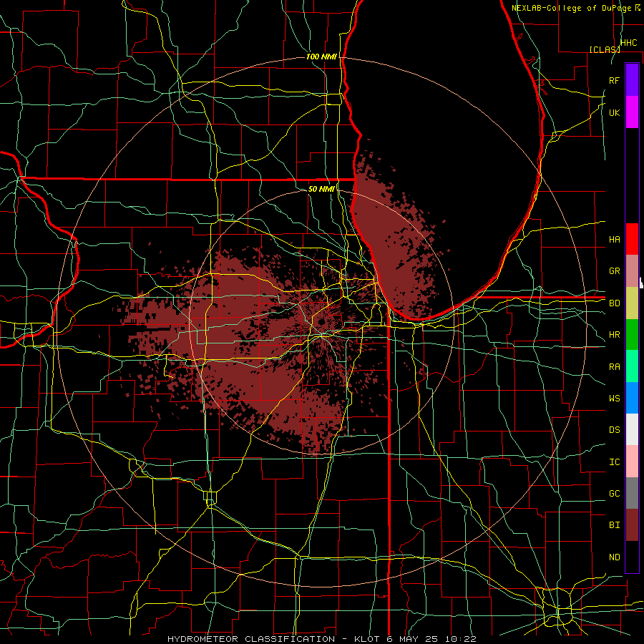The height and width of the screenshot is (644, 644).
Task: Click the ND legend label
Action: pos(615,557)
